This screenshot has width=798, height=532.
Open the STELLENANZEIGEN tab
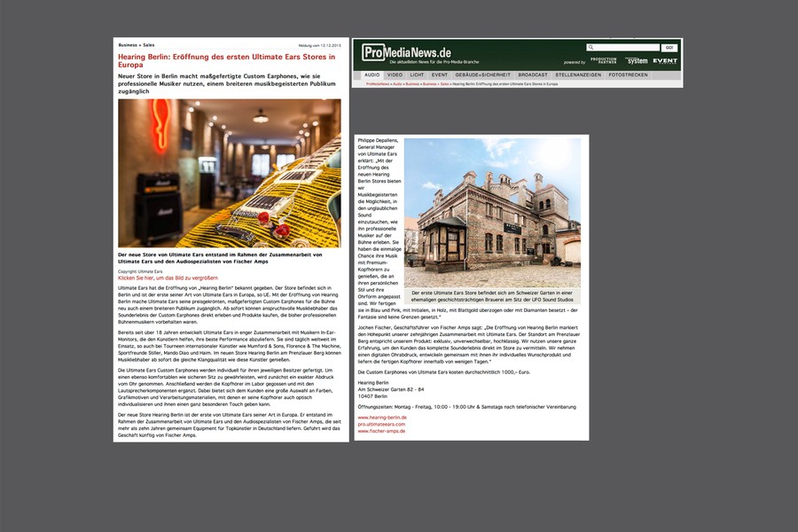(578, 75)
